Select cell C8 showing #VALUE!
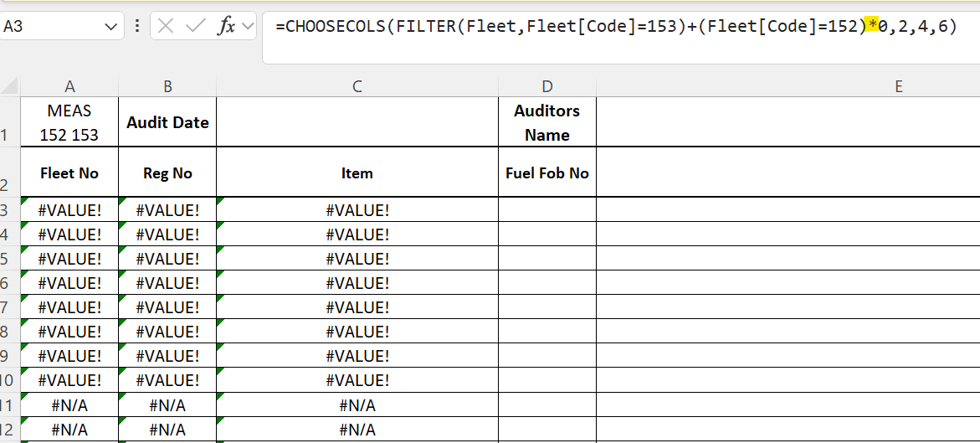This screenshot has width=980, height=443. [357, 332]
